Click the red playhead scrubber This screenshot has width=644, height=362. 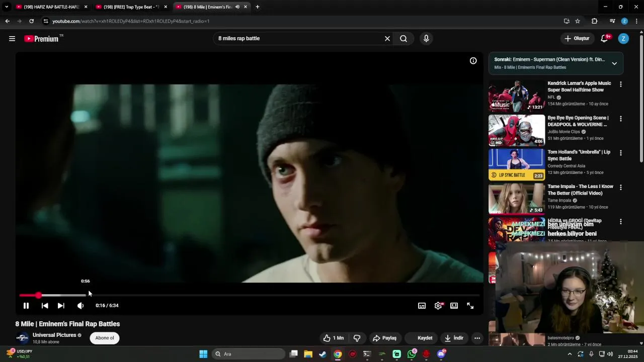click(38, 295)
